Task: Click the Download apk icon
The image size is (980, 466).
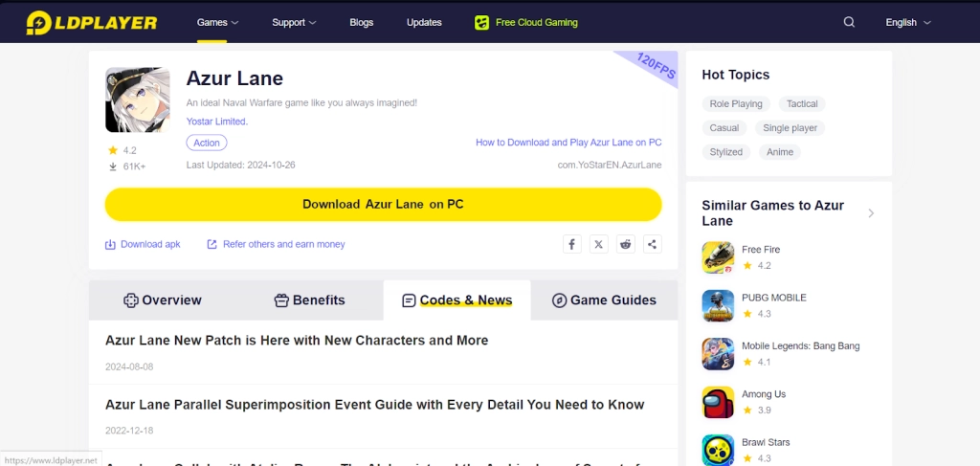Action: (x=110, y=244)
